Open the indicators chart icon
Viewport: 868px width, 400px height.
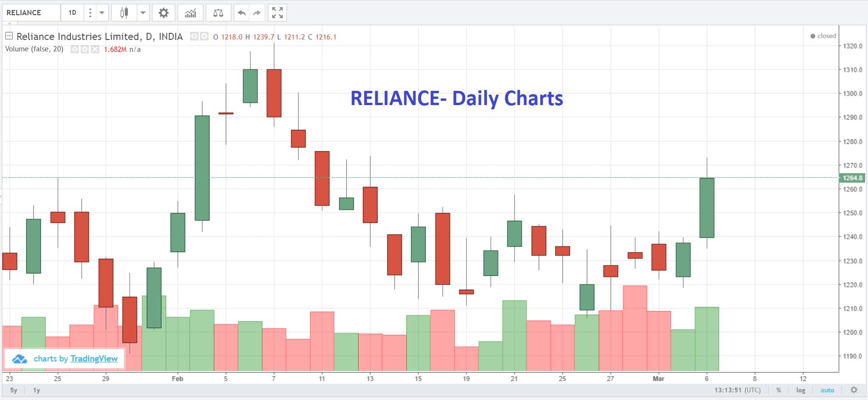[x=191, y=13]
